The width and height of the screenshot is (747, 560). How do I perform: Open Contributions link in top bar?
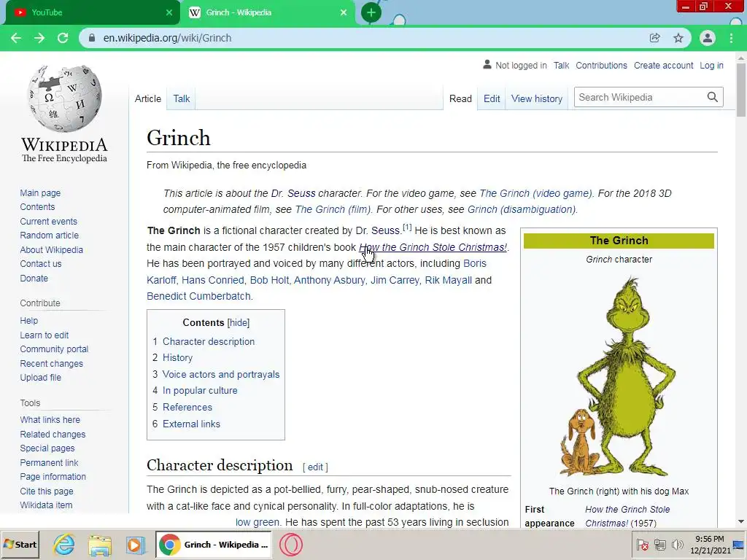pyautogui.click(x=601, y=65)
